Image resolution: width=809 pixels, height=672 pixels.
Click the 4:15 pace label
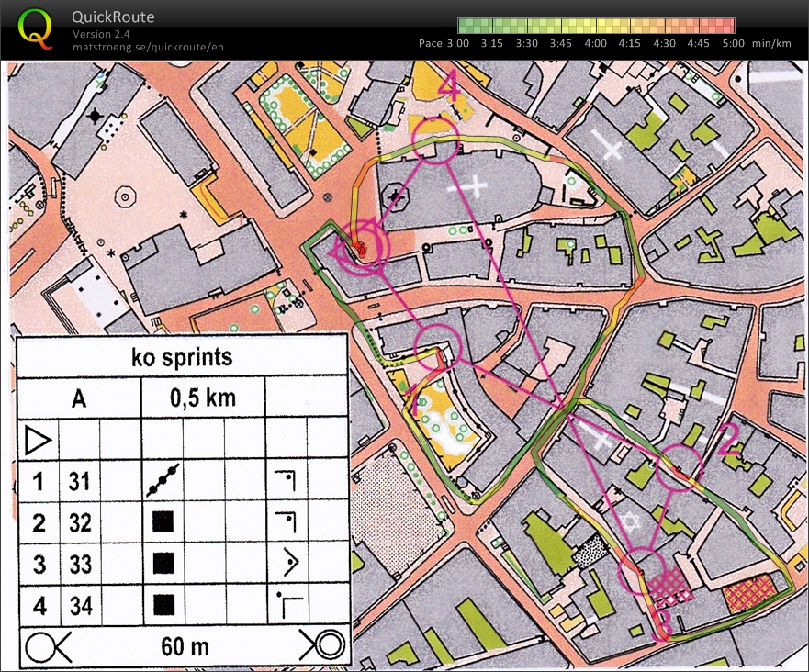click(x=629, y=43)
